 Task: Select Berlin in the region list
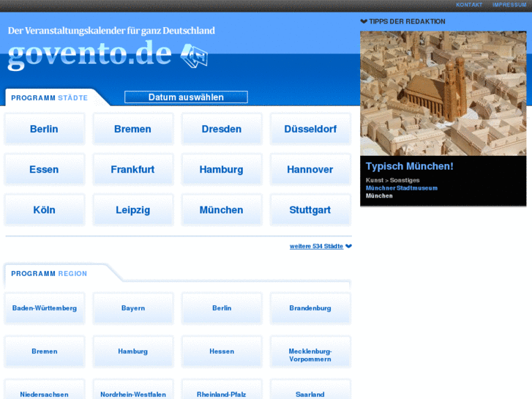[222, 308]
